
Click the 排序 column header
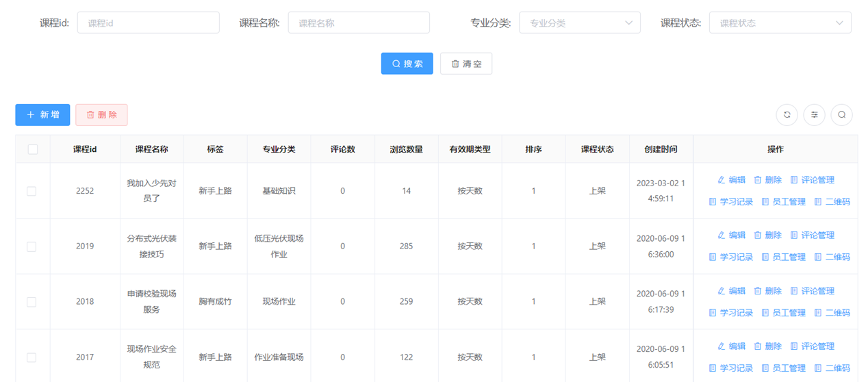(534, 149)
